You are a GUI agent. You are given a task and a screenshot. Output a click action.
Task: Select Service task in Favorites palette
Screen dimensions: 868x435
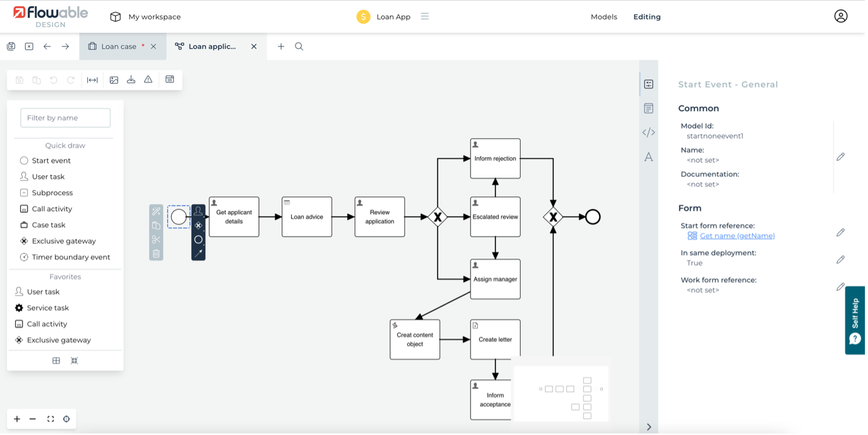click(x=48, y=308)
